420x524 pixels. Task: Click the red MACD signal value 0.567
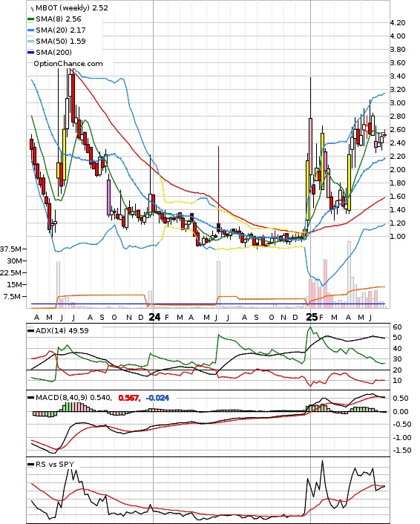click(x=129, y=398)
